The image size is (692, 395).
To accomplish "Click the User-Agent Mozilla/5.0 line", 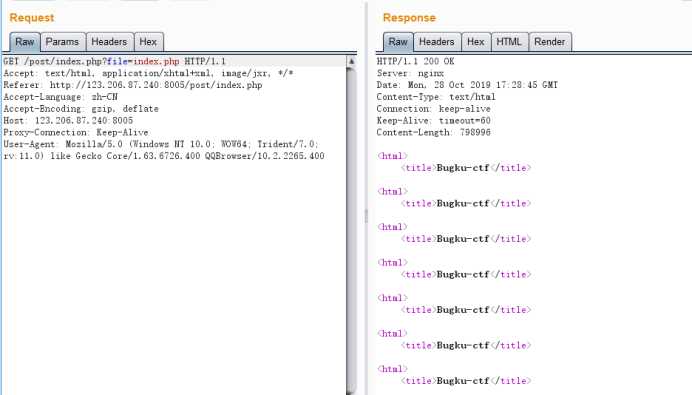I will [161, 144].
